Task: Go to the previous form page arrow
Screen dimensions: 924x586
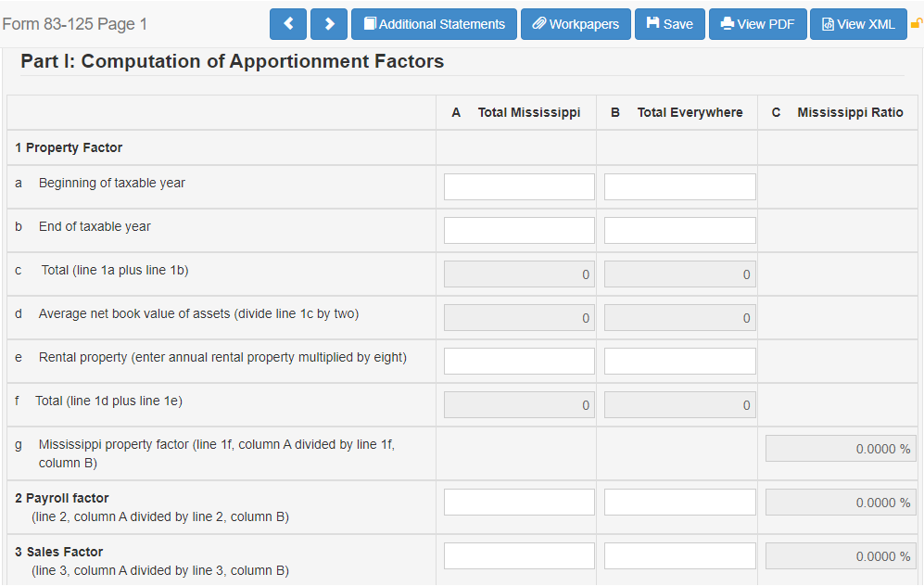Action: click(x=288, y=24)
